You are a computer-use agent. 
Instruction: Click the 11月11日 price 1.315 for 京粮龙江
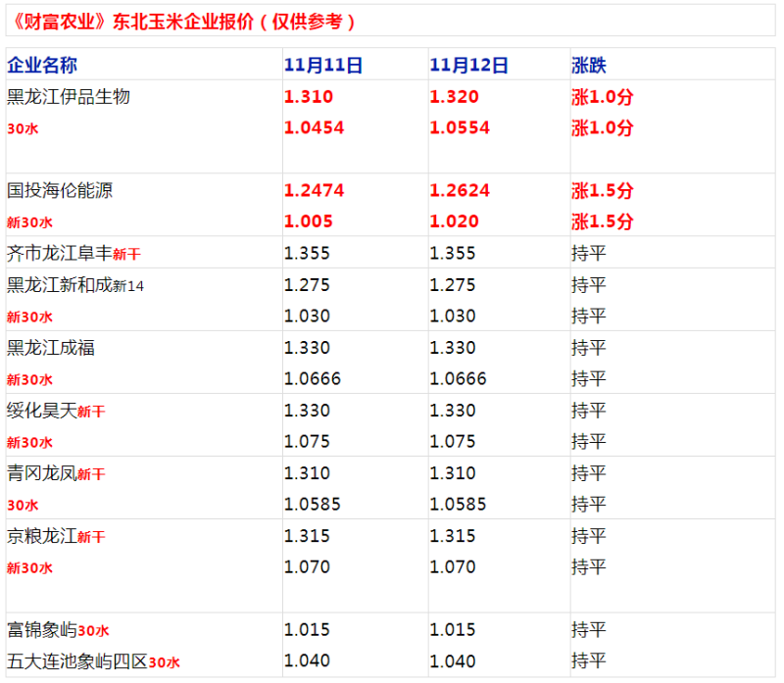click(x=307, y=536)
